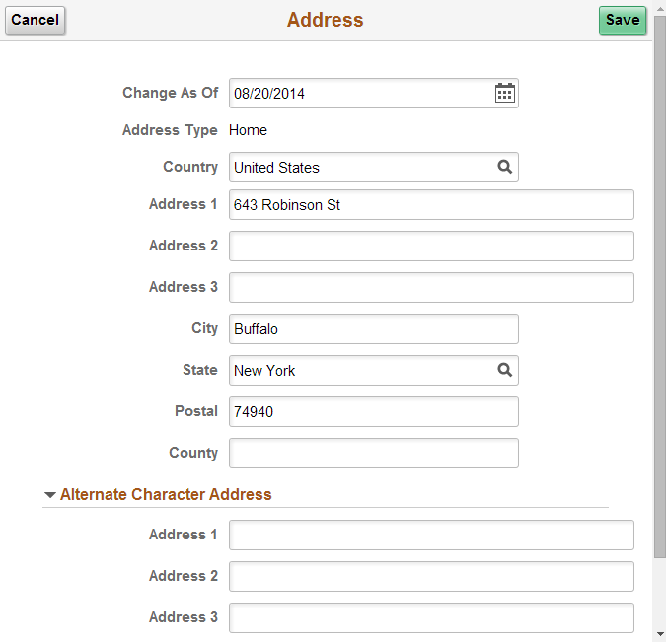Save the address changes
The width and height of the screenshot is (666, 644).
click(x=623, y=20)
